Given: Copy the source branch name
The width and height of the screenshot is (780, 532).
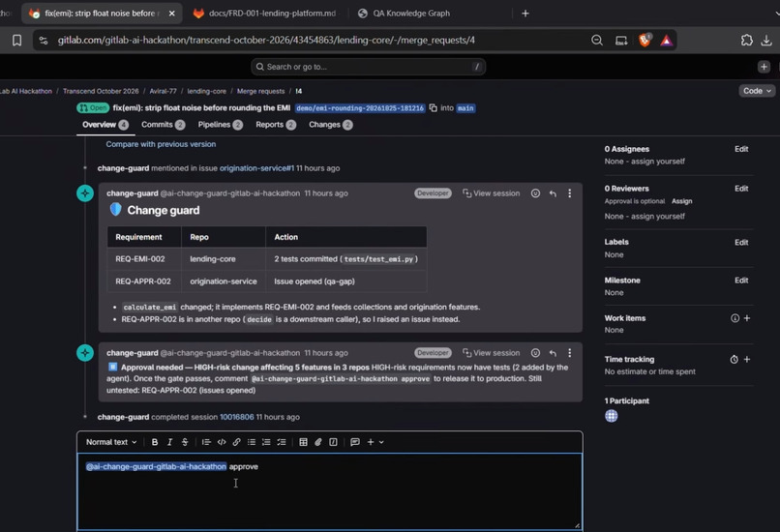Looking at the screenshot, I should (433, 108).
